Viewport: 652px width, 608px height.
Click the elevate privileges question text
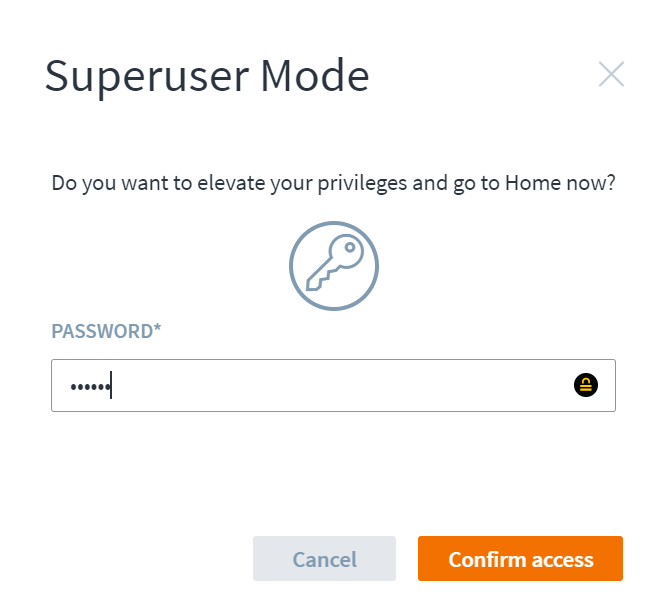coord(333,184)
